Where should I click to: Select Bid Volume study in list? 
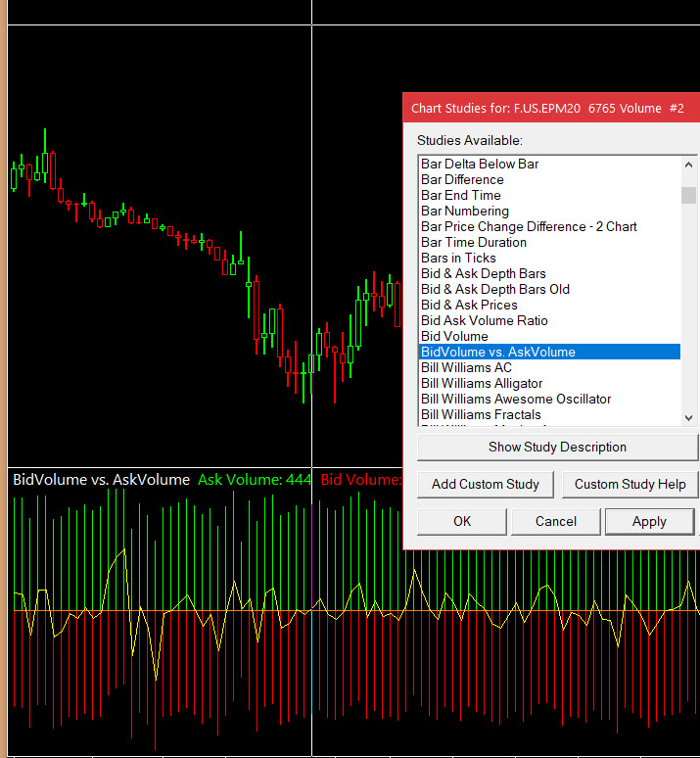(x=549, y=336)
